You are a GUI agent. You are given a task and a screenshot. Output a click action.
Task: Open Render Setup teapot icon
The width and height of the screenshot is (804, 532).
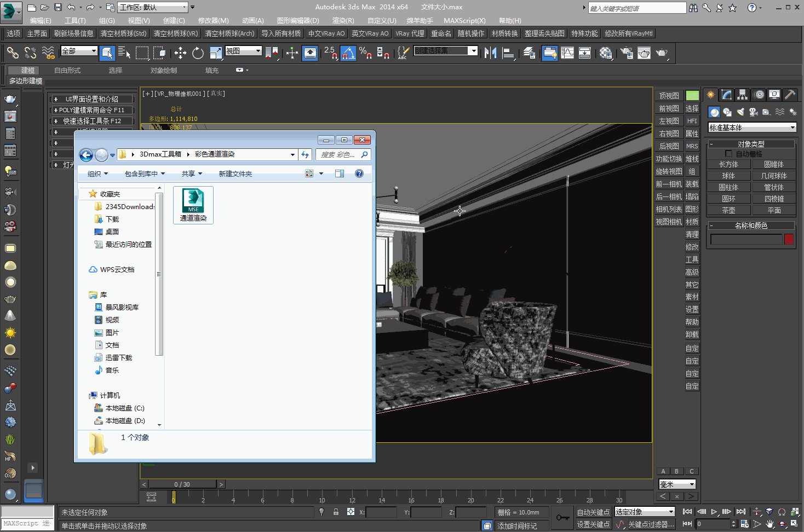pyautogui.click(x=627, y=53)
